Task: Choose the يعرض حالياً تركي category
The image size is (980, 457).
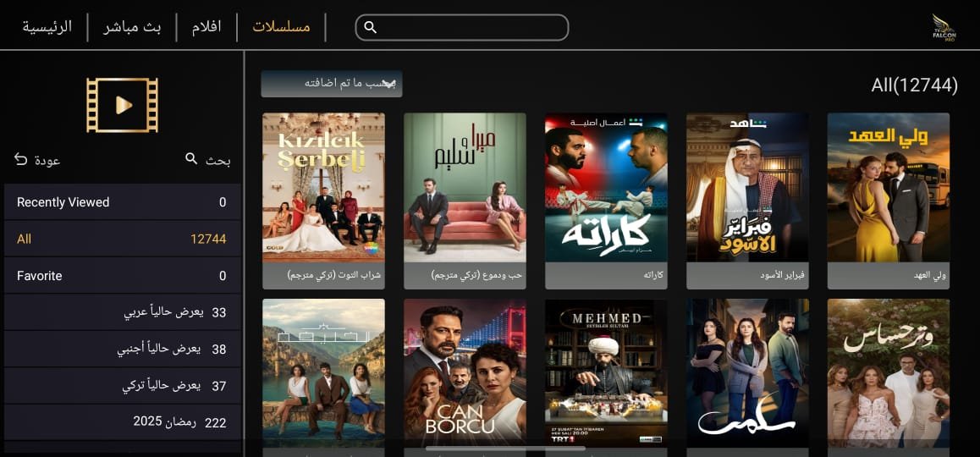Action: [x=123, y=386]
